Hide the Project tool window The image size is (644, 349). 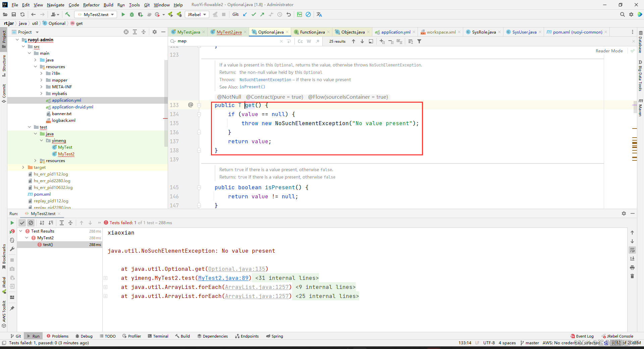pos(163,32)
